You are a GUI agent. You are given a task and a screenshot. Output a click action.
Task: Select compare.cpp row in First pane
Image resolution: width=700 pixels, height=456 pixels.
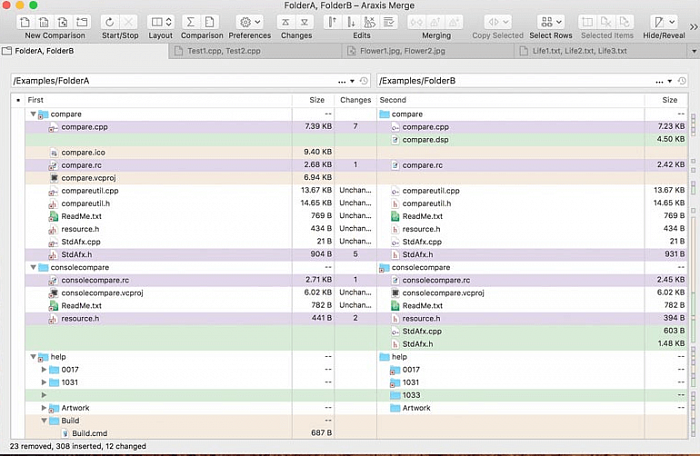coord(158,127)
